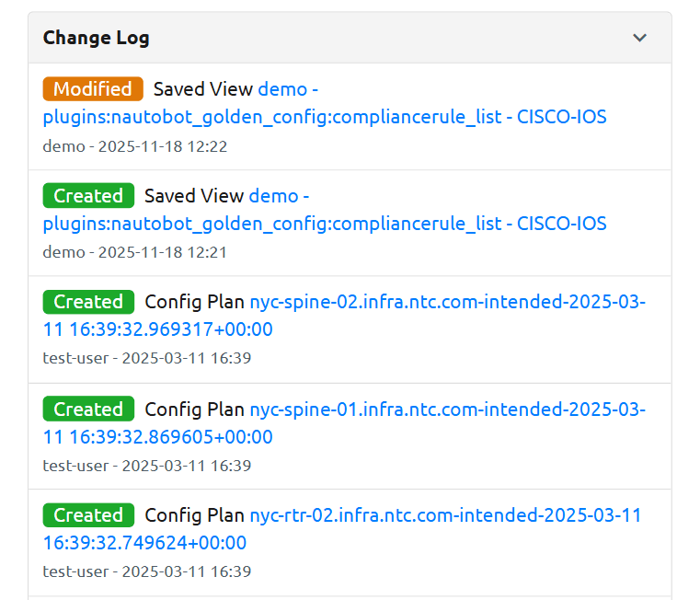This screenshot has height=600, width=700.
Task: Click the Change Log panel heading
Action: [x=97, y=38]
